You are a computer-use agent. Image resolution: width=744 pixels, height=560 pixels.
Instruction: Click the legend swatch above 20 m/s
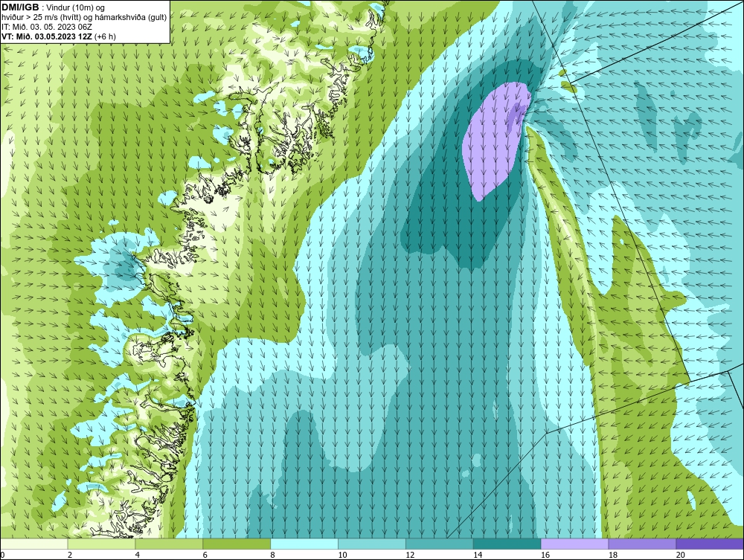point(710,544)
